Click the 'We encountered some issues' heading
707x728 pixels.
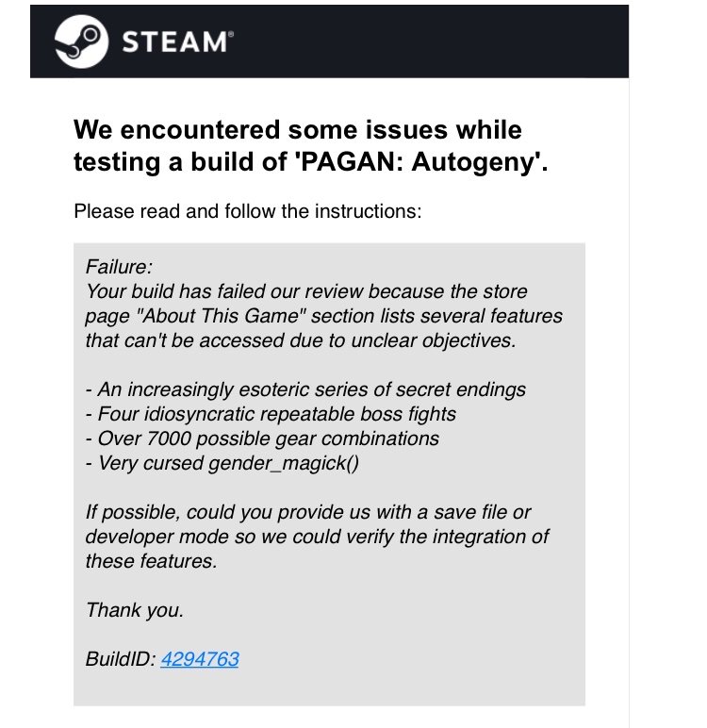click(x=311, y=145)
